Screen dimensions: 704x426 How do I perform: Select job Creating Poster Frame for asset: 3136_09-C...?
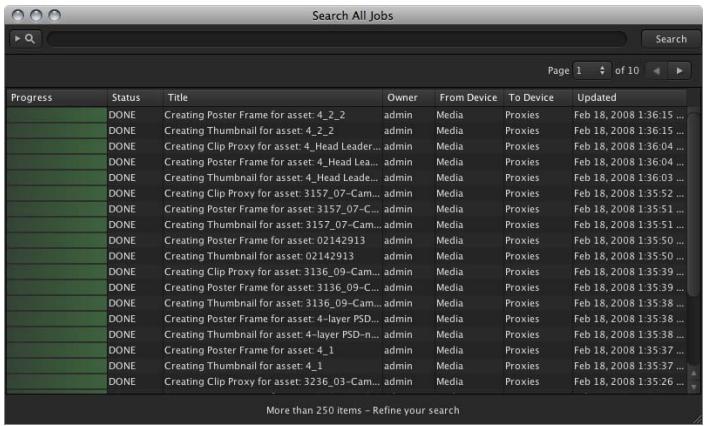pos(346,288)
